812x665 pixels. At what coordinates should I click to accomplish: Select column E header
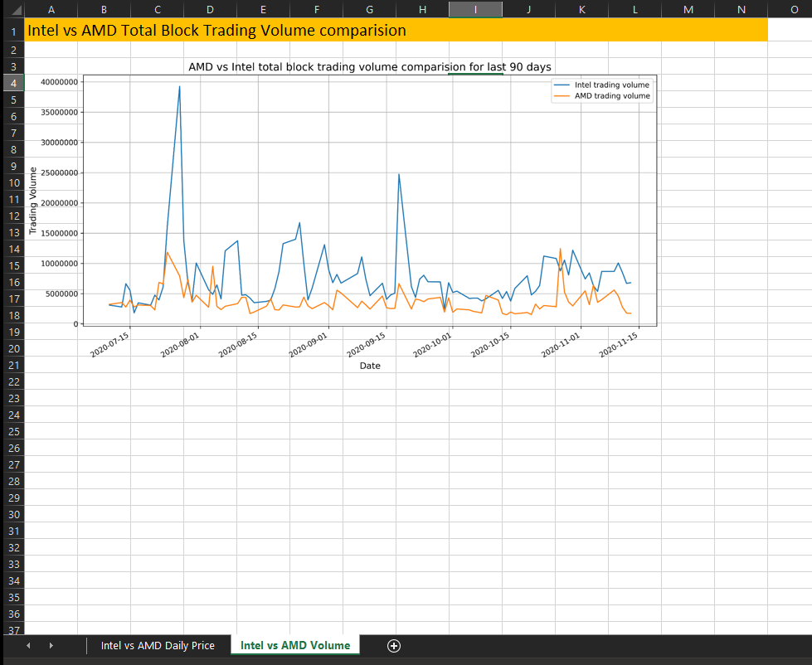[263, 9]
